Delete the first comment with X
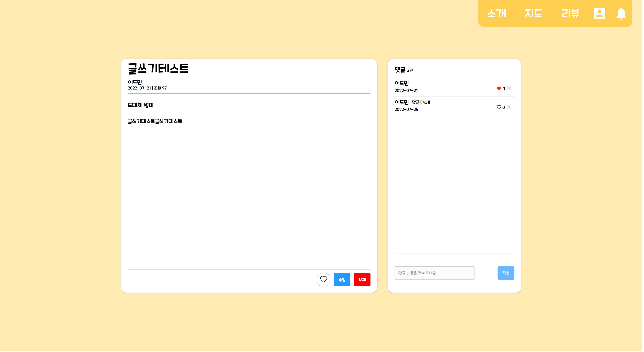 [x=509, y=88]
